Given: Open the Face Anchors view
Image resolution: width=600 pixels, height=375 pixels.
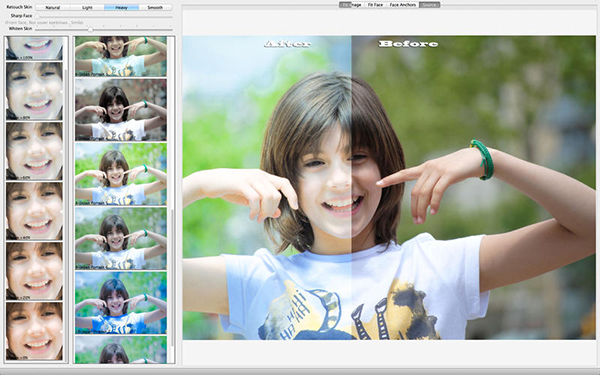Looking at the screenshot, I should point(403,5).
